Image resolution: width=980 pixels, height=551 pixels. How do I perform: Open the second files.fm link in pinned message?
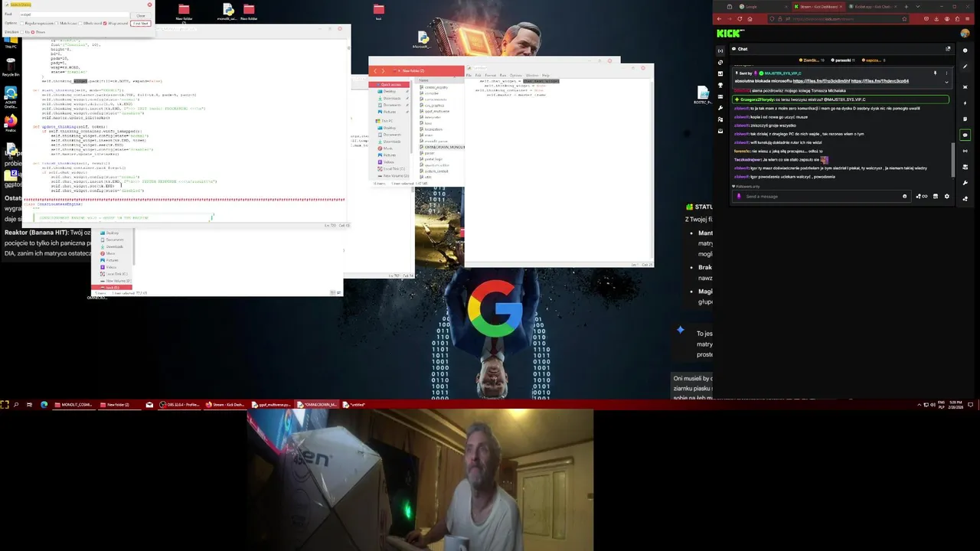pyautogui.click(x=880, y=81)
